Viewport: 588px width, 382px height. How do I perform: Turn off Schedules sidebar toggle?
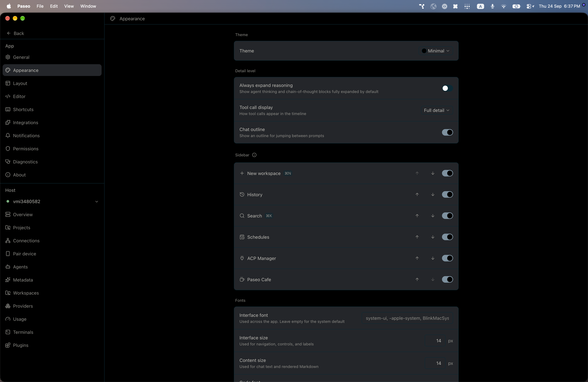(447, 237)
